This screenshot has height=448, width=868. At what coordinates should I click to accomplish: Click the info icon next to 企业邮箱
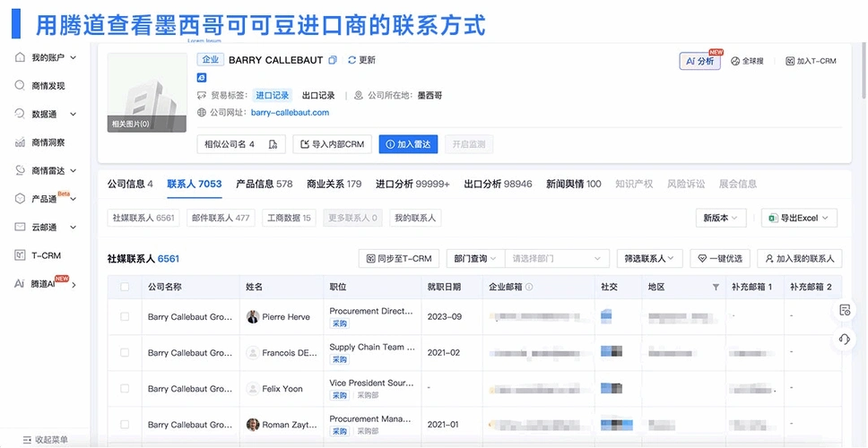529,287
